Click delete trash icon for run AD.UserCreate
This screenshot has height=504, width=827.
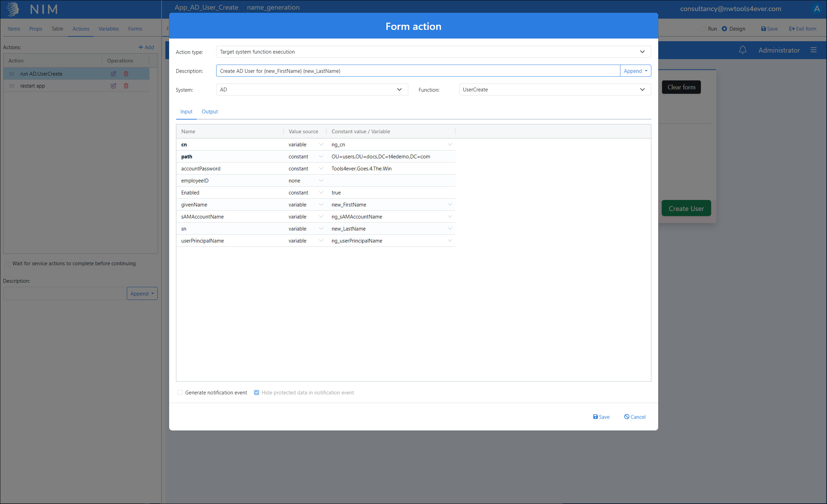[x=126, y=74]
